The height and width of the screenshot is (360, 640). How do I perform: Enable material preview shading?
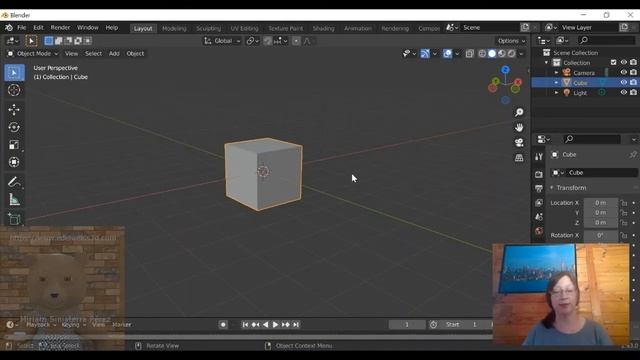502,53
